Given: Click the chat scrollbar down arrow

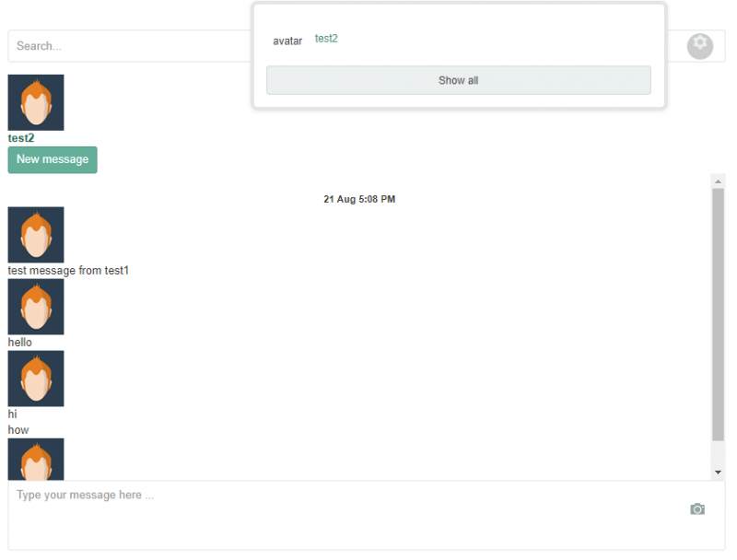Looking at the screenshot, I should tap(718, 472).
